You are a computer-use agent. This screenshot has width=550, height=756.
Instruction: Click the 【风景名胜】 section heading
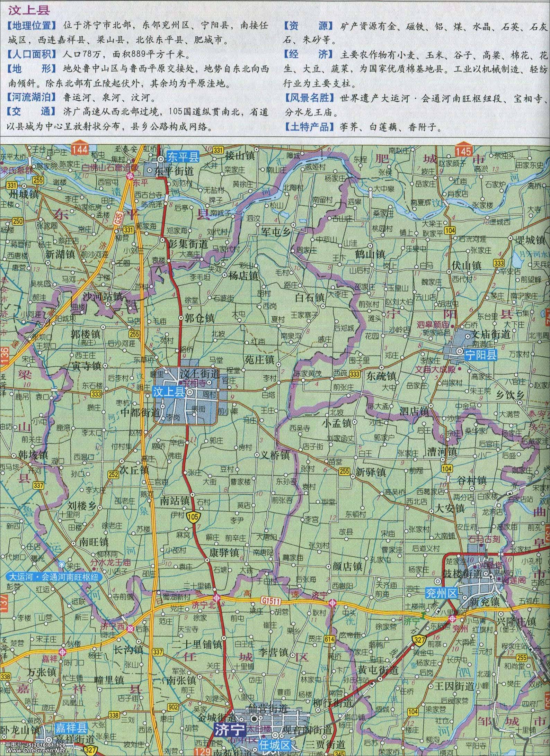point(308,98)
